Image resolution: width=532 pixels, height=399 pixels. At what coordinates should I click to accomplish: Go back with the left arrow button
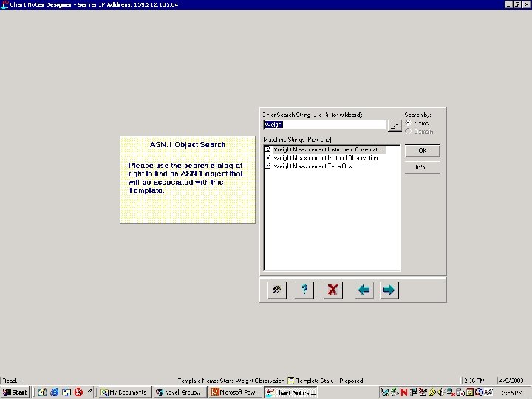point(364,290)
